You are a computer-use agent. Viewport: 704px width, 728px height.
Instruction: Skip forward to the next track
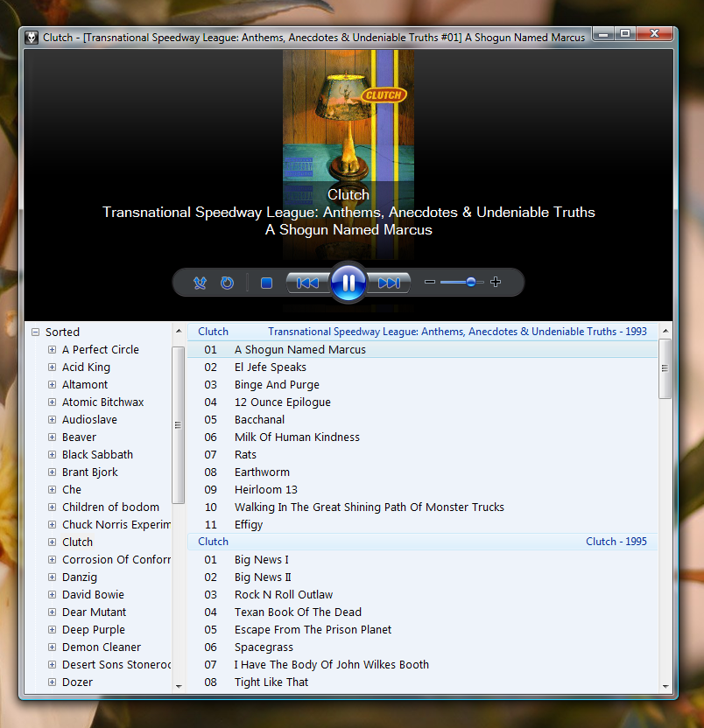tap(390, 283)
